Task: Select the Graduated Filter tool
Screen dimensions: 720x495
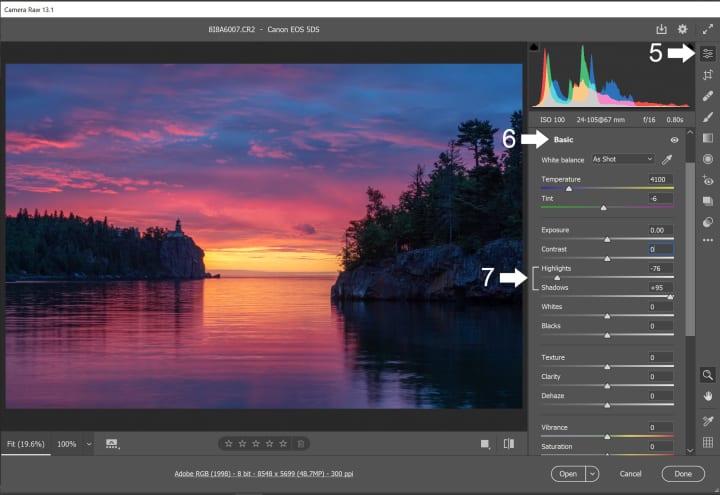Action: (x=708, y=138)
